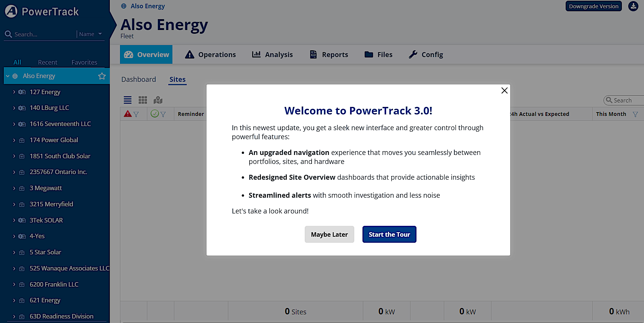This screenshot has width=644, height=323.
Task: Expand the 1851 South Club Solar node
Action: [14, 156]
